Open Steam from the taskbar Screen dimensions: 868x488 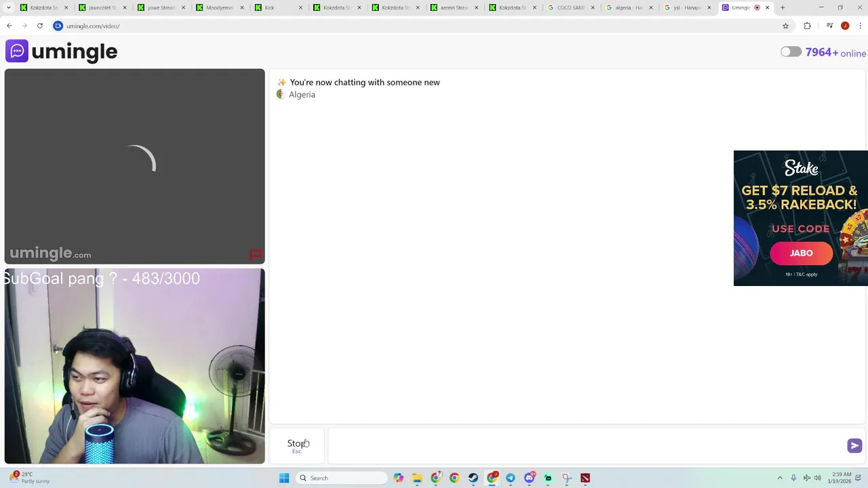tap(473, 478)
